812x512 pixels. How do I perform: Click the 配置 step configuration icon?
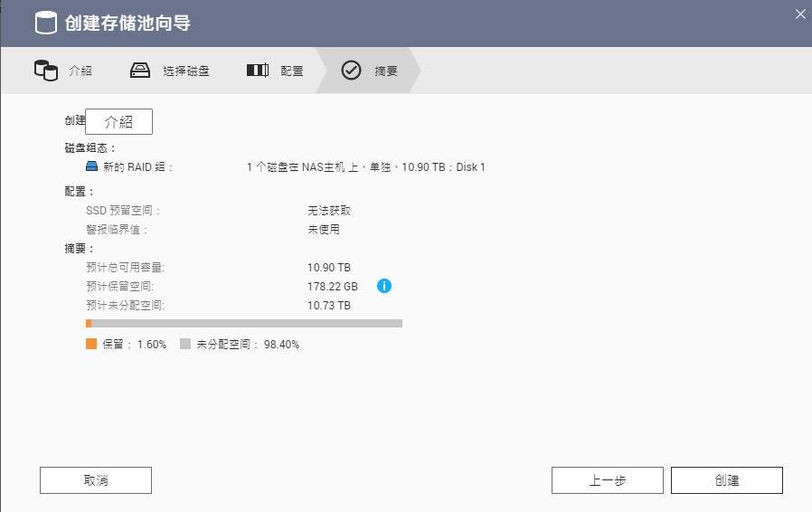click(x=258, y=70)
